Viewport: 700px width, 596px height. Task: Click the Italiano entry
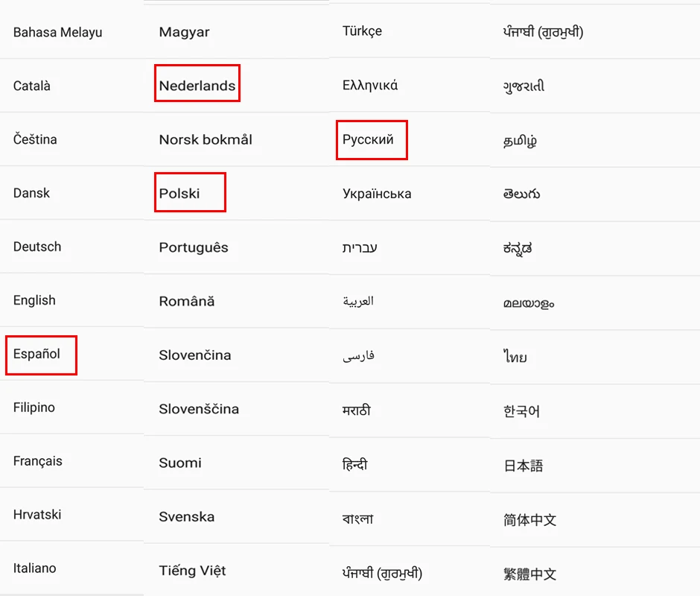[x=34, y=568]
